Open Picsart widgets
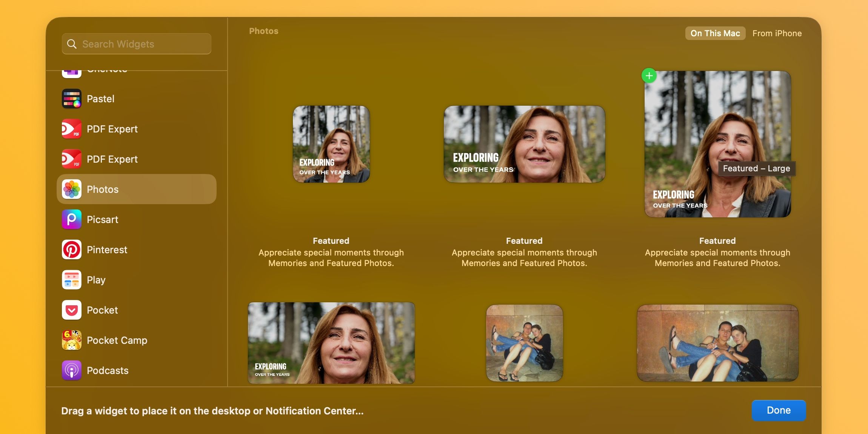The height and width of the screenshot is (434, 868). [x=102, y=219]
